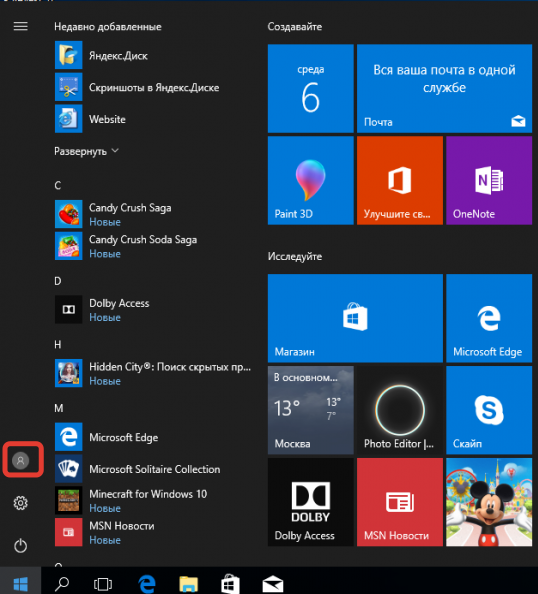Open Hidden City app entry
538x594 pixels.
pos(152,373)
